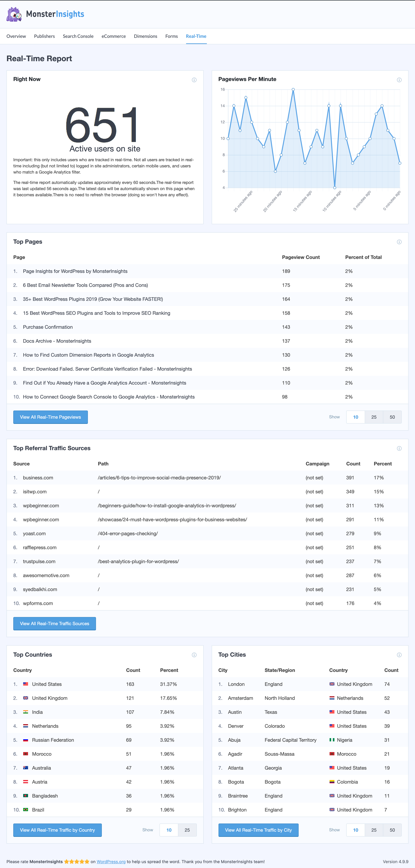Click the Top Pages info icon
Viewport: 415px width, 868px height.
click(x=399, y=242)
